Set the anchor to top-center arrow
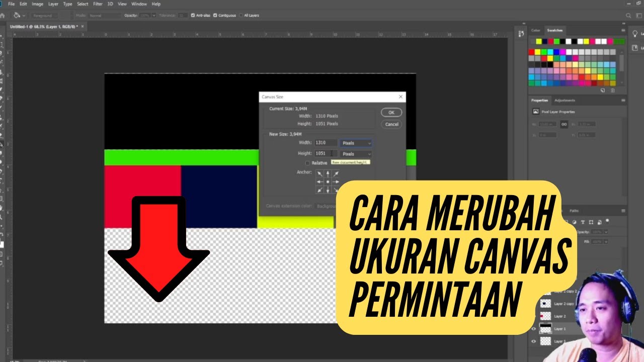 [x=328, y=174]
